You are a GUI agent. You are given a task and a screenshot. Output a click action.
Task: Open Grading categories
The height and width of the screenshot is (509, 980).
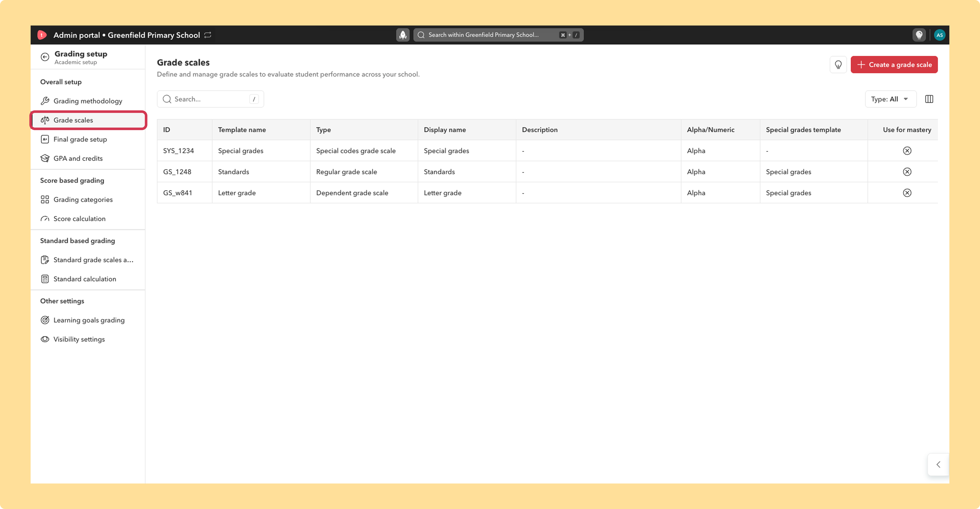point(88,200)
